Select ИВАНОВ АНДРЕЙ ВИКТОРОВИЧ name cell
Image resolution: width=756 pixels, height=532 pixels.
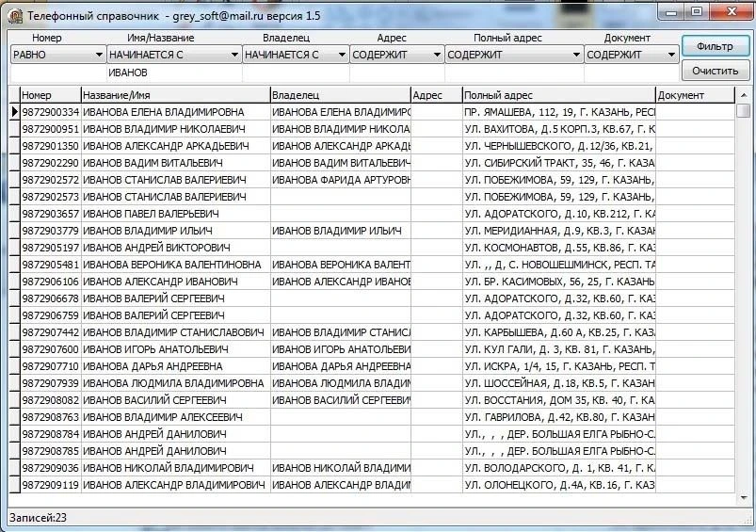click(175, 248)
